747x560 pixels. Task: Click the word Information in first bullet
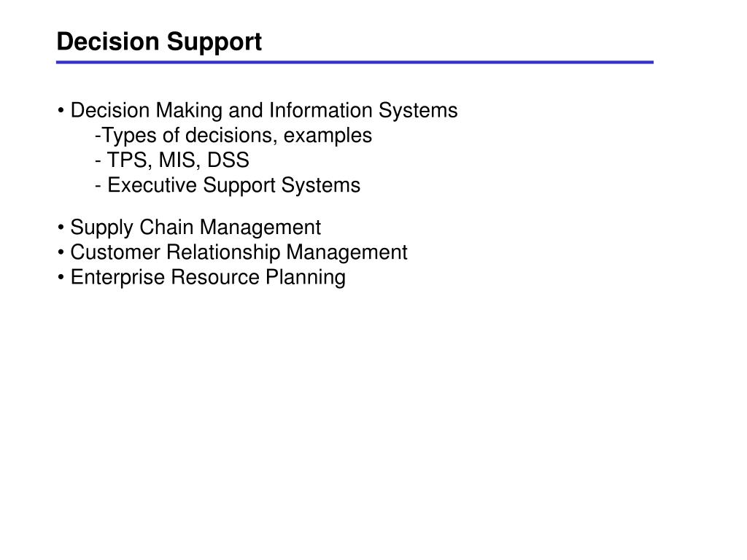(x=321, y=110)
